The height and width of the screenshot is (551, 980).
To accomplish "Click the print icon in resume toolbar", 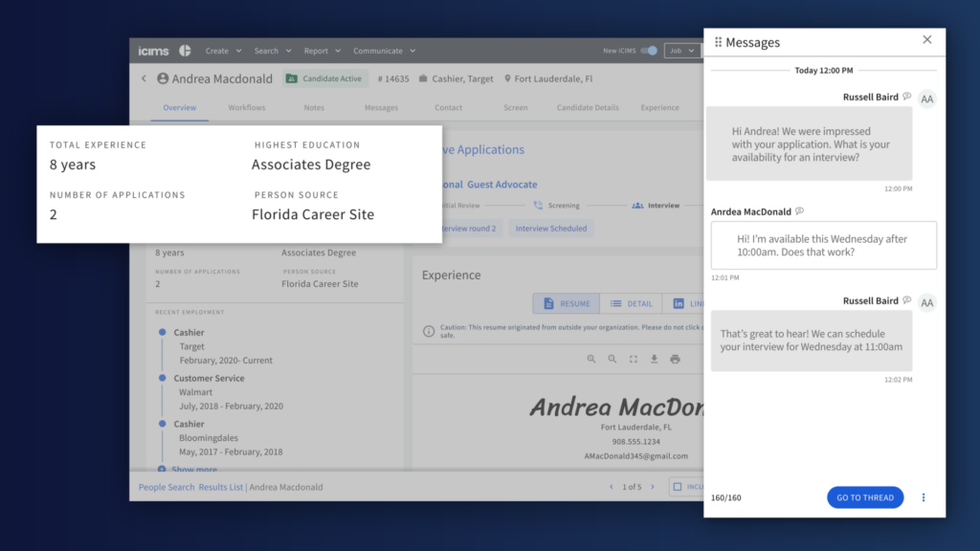I will pyautogui.click(x=675, y=360).
